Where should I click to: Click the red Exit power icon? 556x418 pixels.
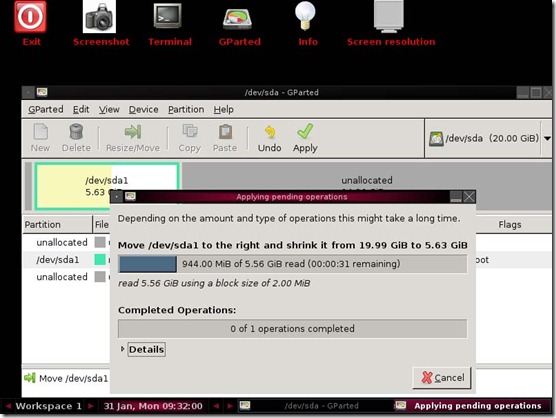pyautogui.click(x=30, y=17)
